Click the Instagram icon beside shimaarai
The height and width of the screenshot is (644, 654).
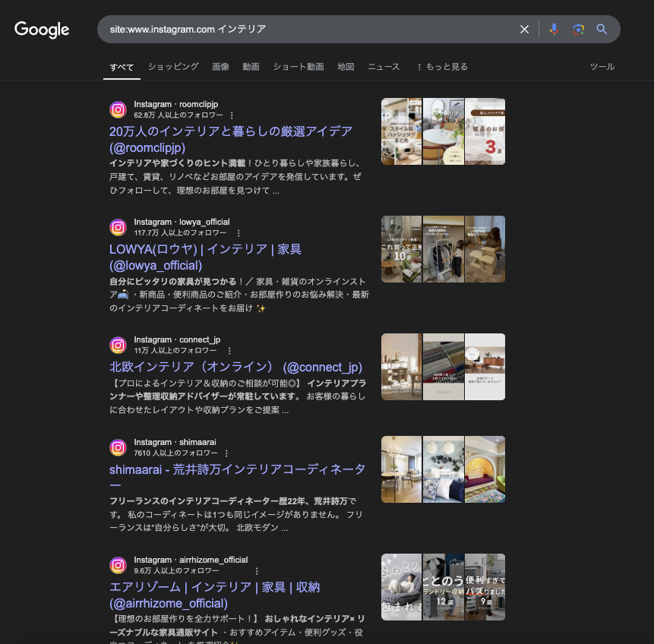[118, 447]
